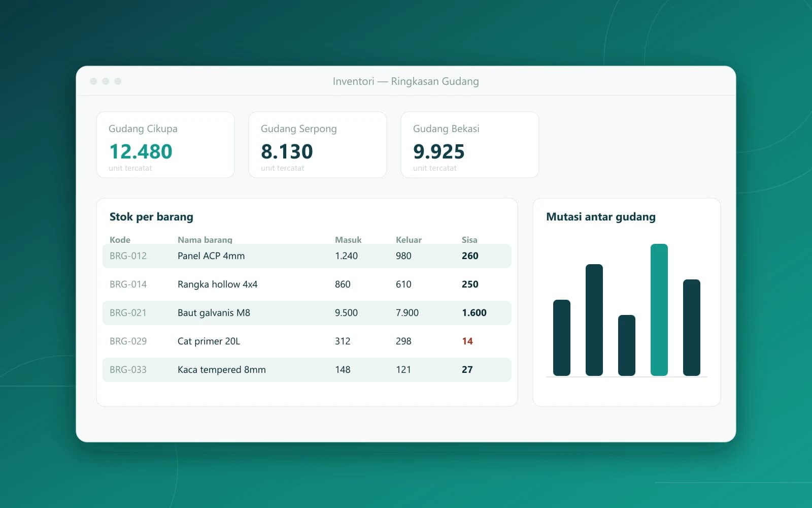The image size is (812, 508).
Task: Select item code BRG-021
Action: click(128, 313)
